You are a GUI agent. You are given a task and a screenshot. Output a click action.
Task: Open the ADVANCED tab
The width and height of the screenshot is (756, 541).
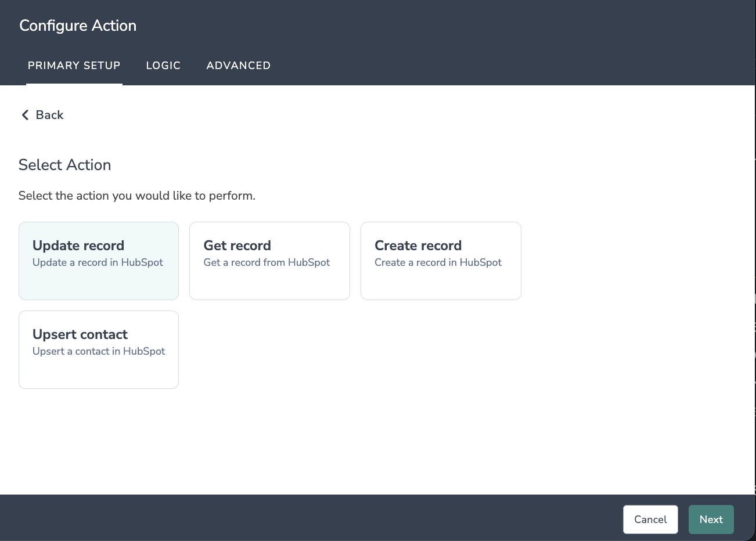238,66
